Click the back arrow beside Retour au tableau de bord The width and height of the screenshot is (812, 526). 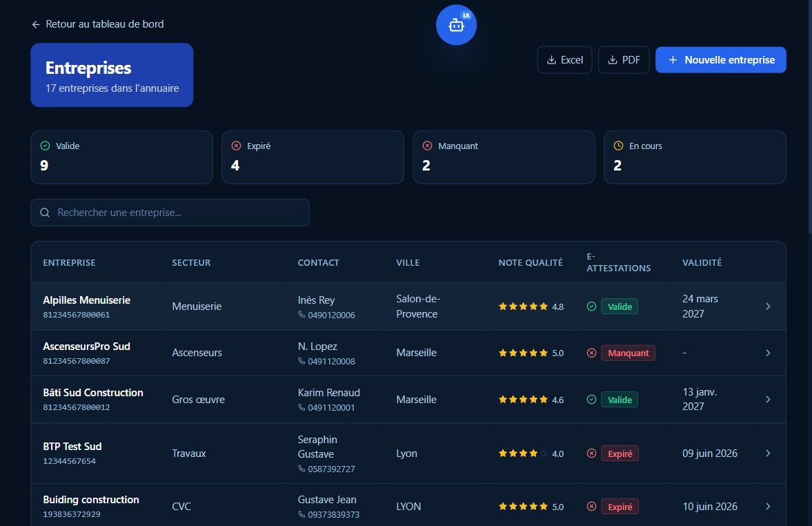pyautogui.click(x=36, y=24)
